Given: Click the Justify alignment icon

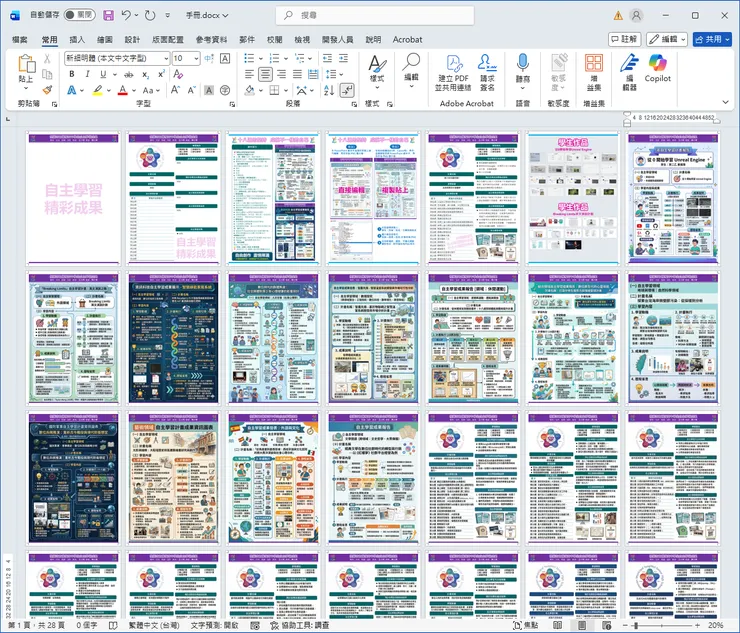Looking at the screenshot, I should 297,74.
